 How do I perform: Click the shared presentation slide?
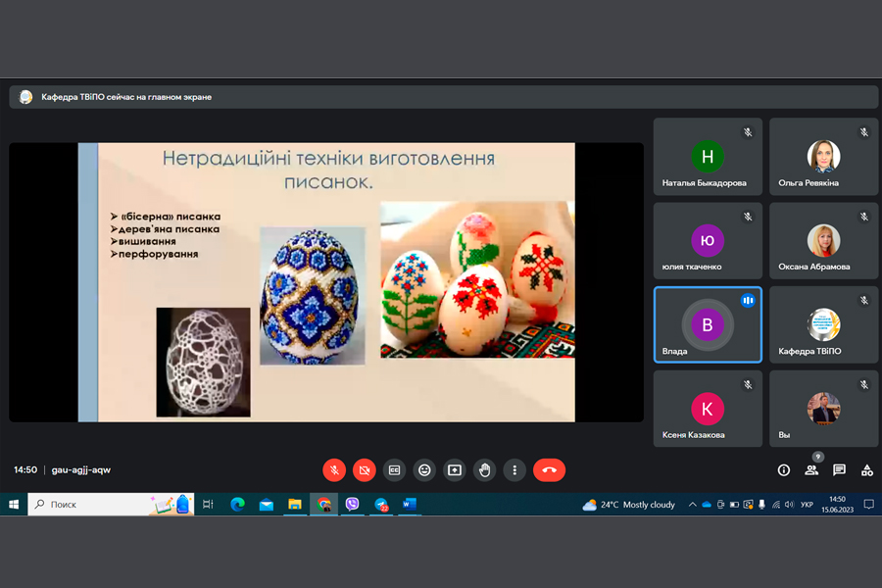[326, 282]
